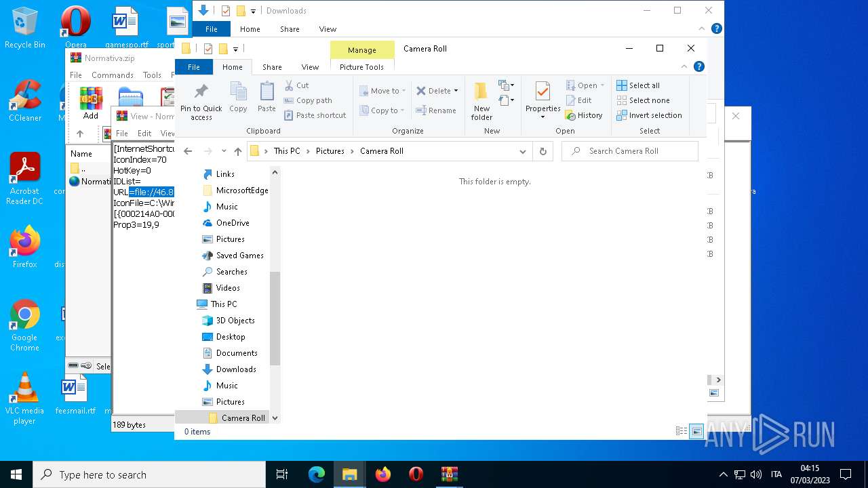Click Invert selection in ribbon
This screenshot has width=868, height=488.
[649, 115]
